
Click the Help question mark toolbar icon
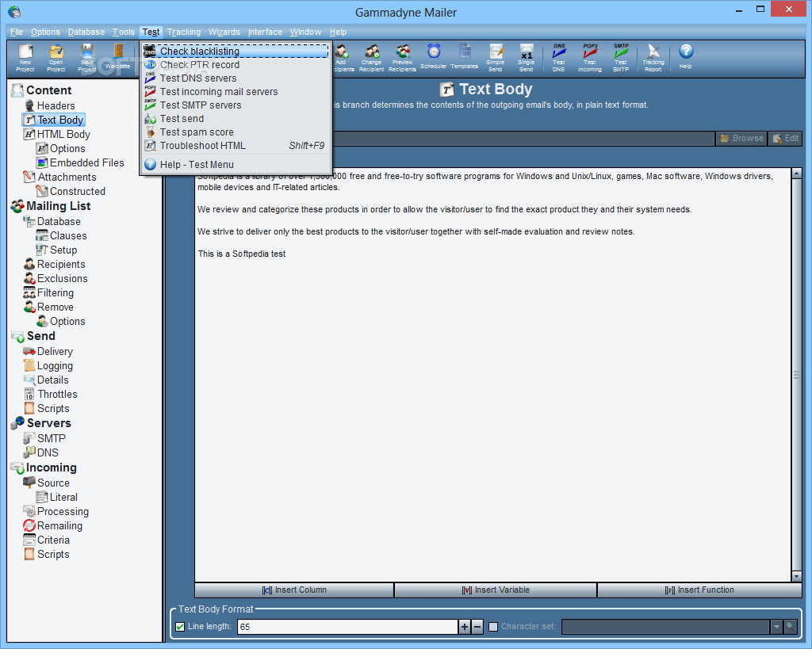(686, 56)
